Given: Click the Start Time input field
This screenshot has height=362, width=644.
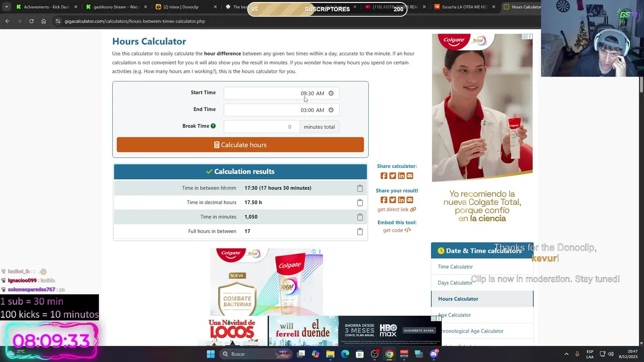Looking at the screenshot, I should click(x=281, y=93).
